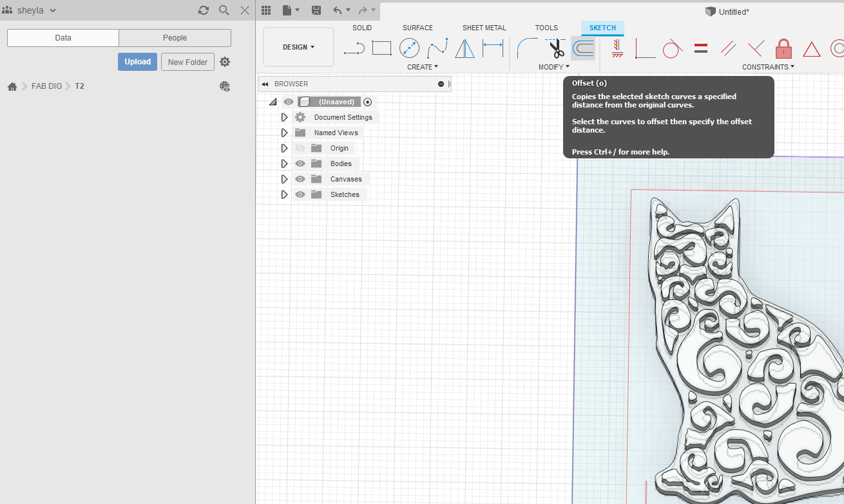Select the Data tab
The height and width of the screenshot is (504, 844).
(63, 38)
